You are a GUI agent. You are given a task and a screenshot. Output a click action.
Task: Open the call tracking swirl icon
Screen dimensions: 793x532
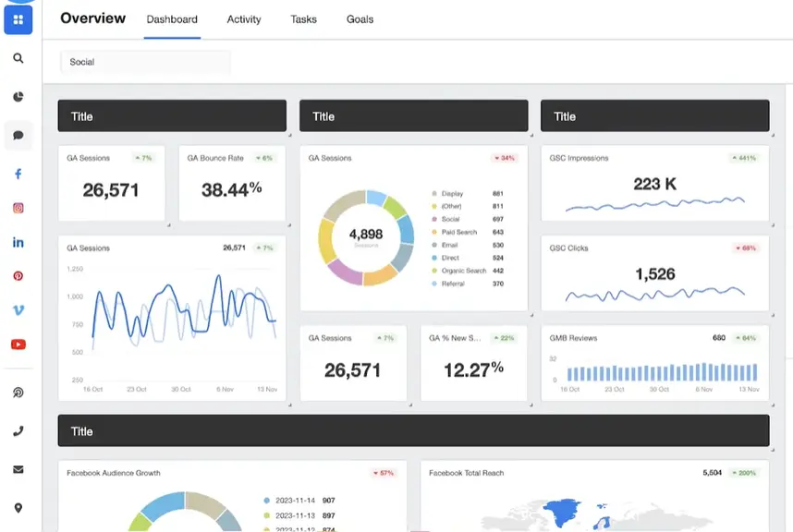point(18,393)
